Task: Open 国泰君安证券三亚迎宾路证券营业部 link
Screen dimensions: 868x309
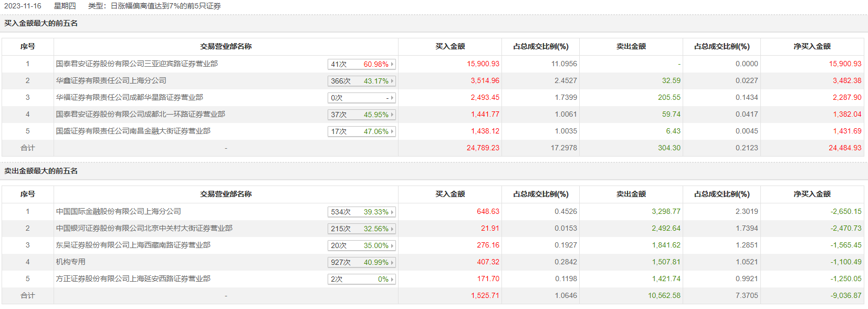Action: pos(137,64)
